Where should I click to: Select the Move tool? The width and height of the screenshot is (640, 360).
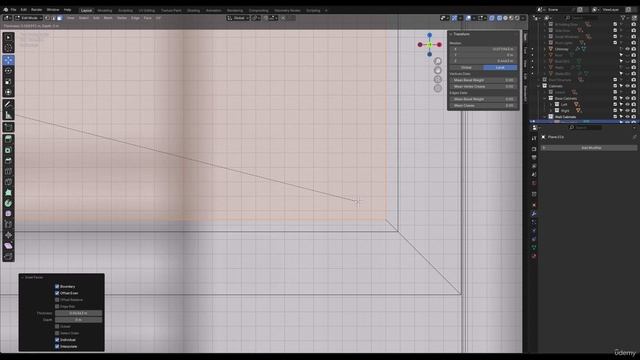click(x=8, y=60)
